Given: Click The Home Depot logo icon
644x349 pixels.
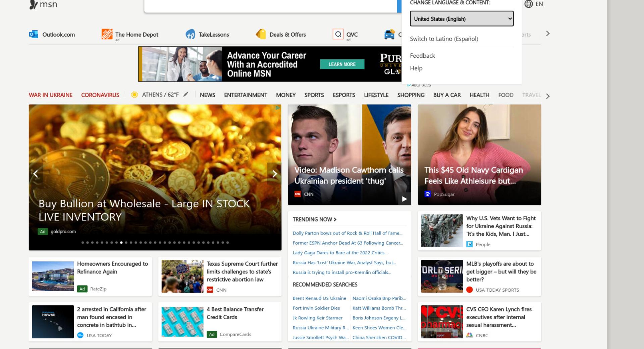Looking at the screenshot, I should [107, 34].
